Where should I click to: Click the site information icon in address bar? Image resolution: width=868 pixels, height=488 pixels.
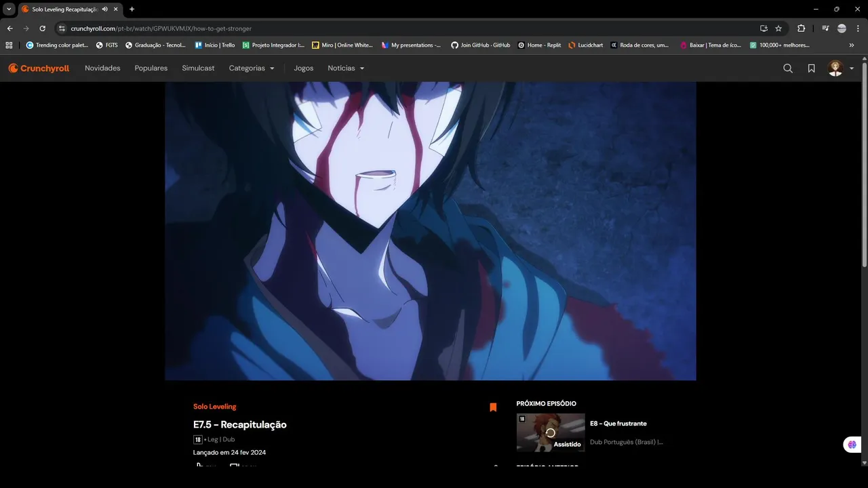62,28
